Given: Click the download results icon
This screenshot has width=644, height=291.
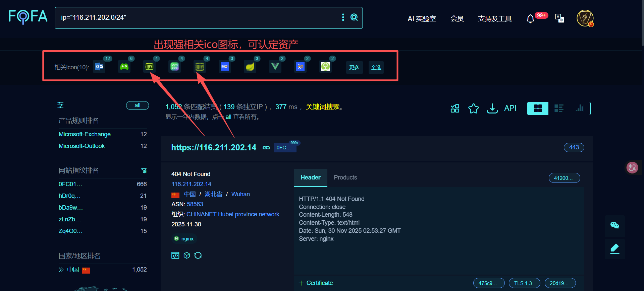Looking at the screenshot, I should (x=492, y=108).
